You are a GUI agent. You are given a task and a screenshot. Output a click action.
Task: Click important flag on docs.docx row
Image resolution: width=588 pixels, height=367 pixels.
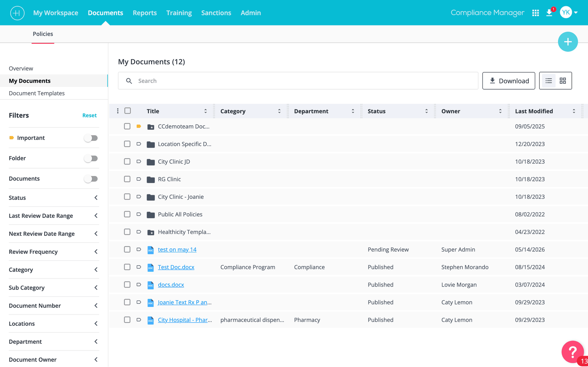[139, 285]
